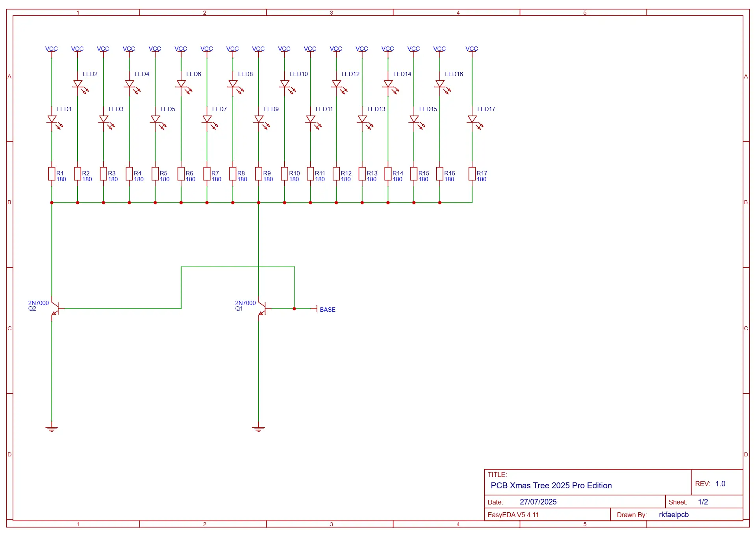This screenshot has width=756, height=536.
Task: Click the LED15 designator label
Action: (x=428, y=109)
